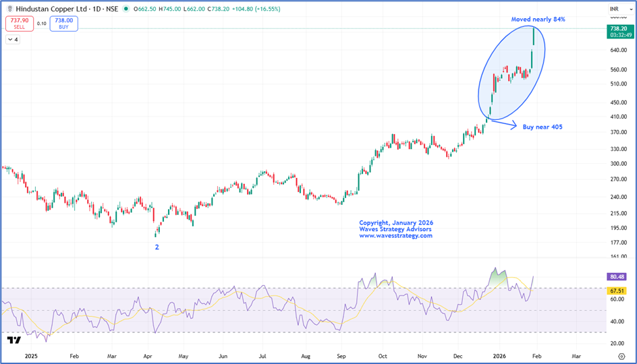Click the 510.00 price scale label
Image resolution: width=637 pixels, height=364 pixels.
tap(618, 84)
